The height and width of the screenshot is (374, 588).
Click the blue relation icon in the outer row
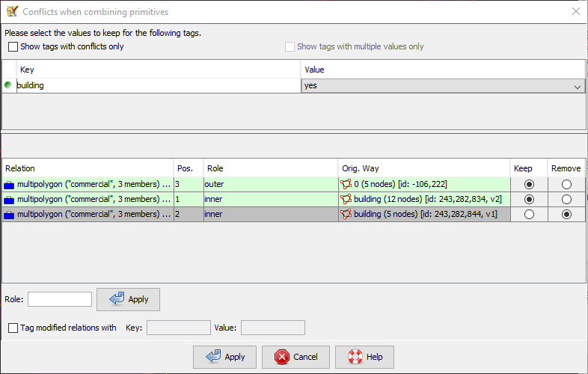tap(9, 185)
